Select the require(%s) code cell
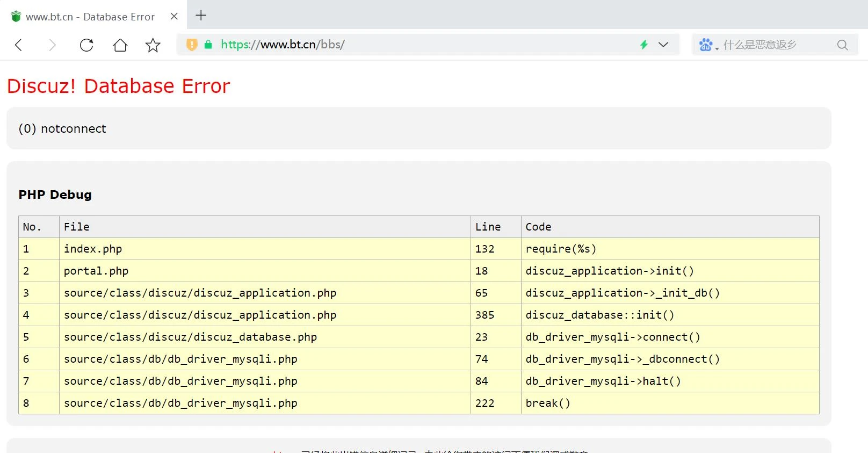 [x=670, y=249]
